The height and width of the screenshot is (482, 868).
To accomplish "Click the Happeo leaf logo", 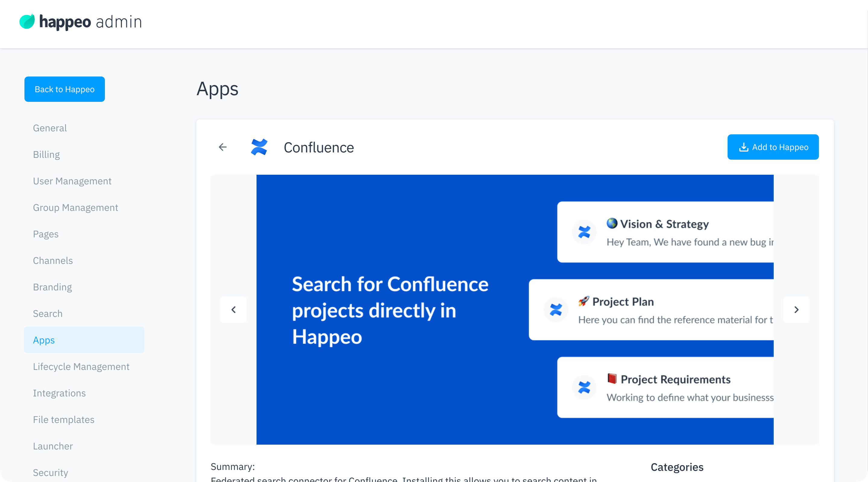I will point(27,21).
